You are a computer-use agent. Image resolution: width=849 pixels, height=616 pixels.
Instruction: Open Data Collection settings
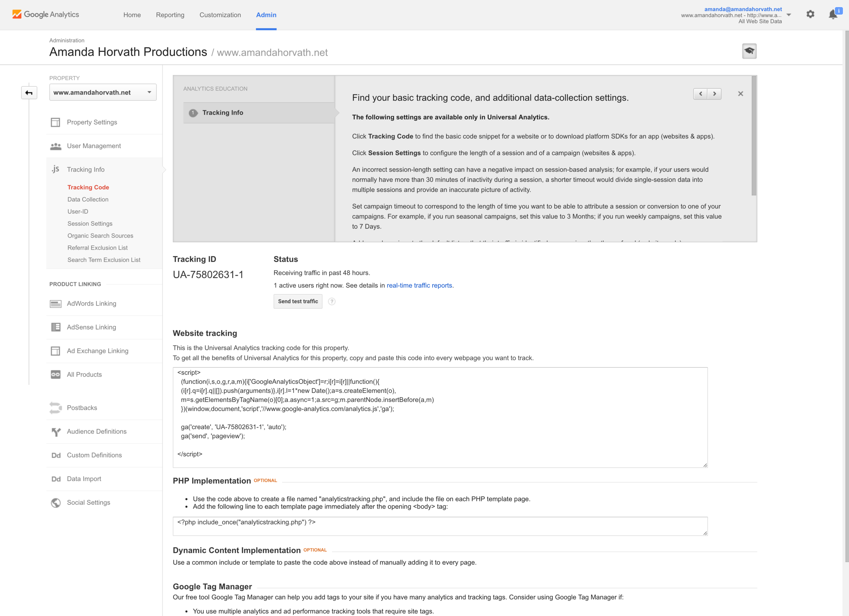click(x=88, y=199)
